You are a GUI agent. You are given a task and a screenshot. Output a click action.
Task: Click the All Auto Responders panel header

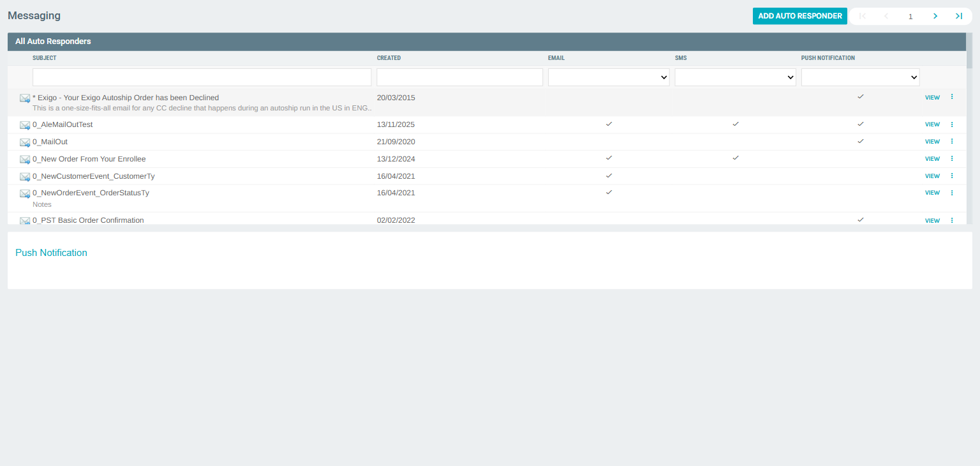pos(487,41)
